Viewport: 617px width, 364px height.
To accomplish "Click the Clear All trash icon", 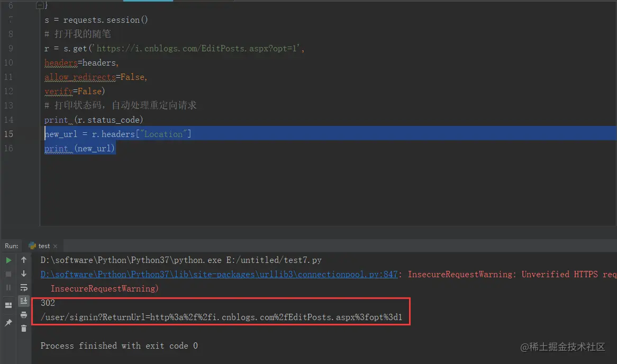I will pyautogui.click(x=24, y=328).
